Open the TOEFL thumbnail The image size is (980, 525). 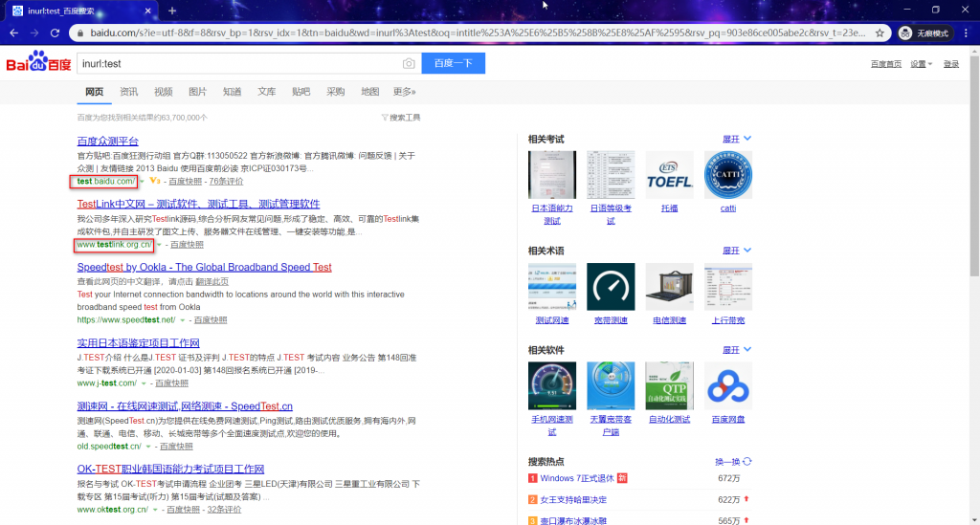tap(669, 175)
